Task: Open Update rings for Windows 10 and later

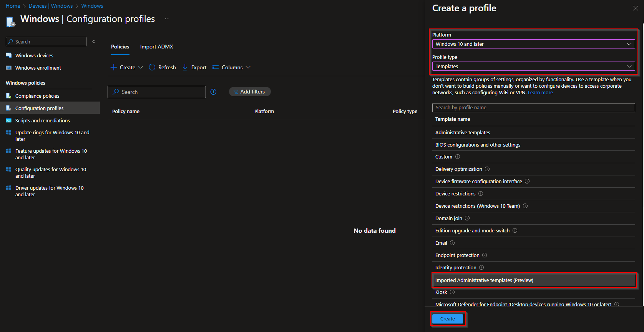Action: coord(52,135)
